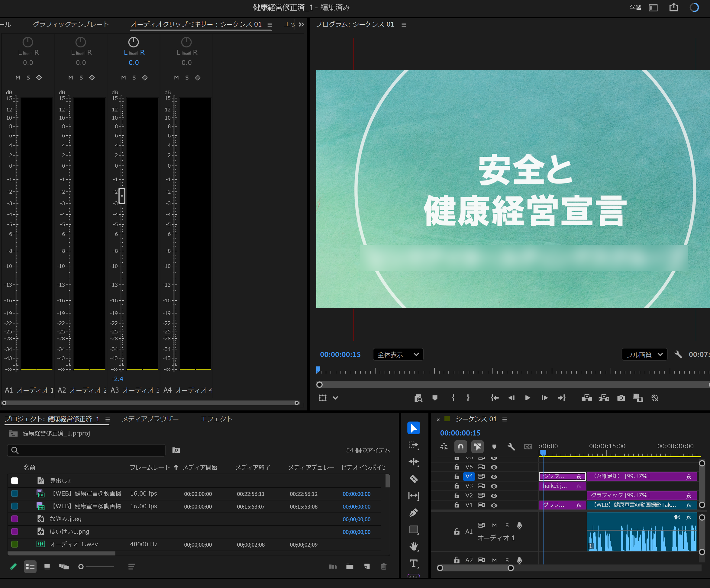Image resolution: width=710 pixels, height=588 pixels.
Task: Click Project panel thumbnail zoom slider
Action: pyautogui.click(x=96, y=566)
